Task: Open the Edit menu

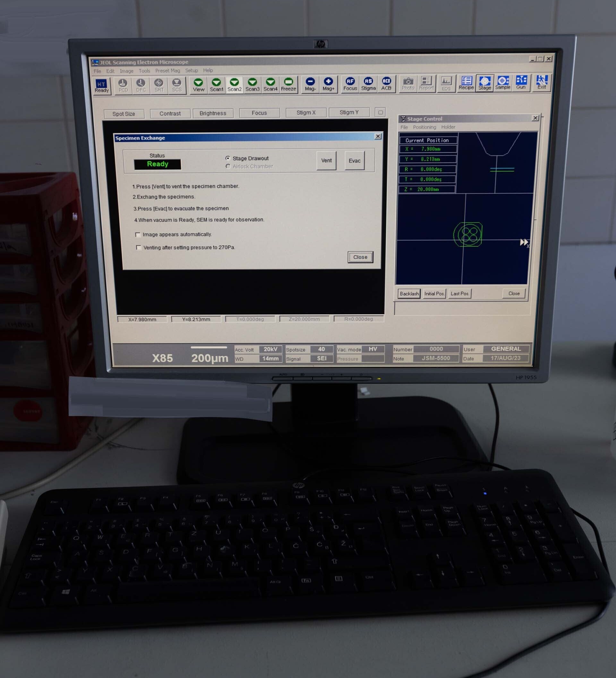Action: point(110,71)
